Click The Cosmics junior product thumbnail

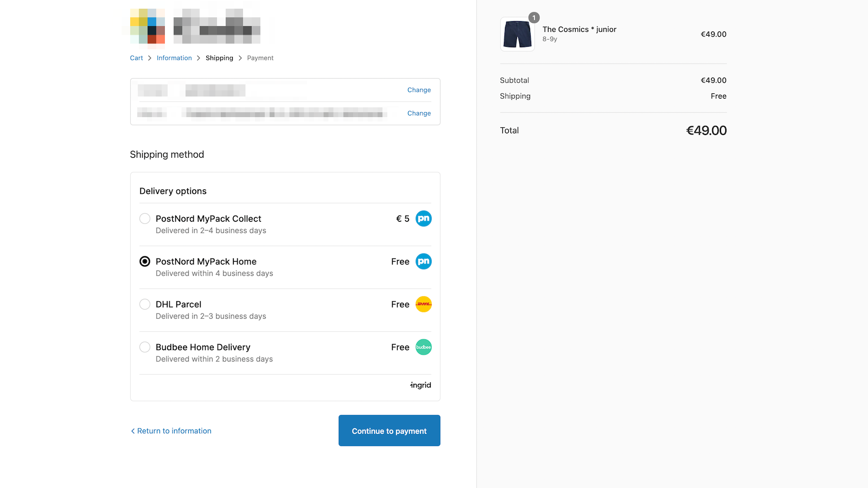pyautogui.click(x=516, y=34)
